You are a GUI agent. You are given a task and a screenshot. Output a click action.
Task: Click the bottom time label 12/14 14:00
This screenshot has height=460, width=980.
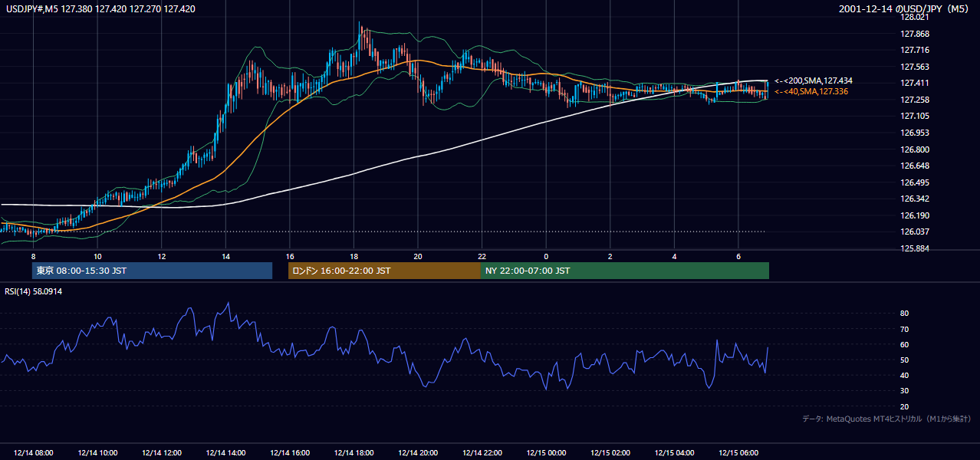point(225,453)
